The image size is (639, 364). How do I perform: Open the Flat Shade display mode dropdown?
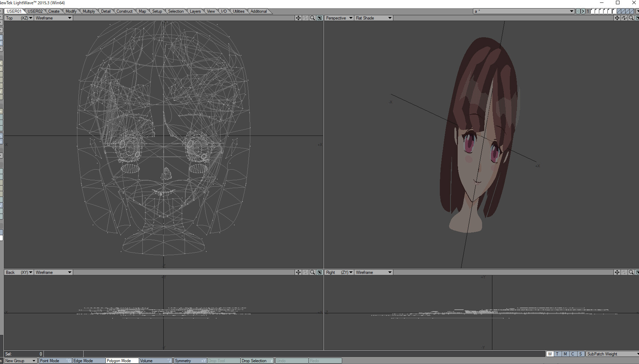tap(374, 18)
